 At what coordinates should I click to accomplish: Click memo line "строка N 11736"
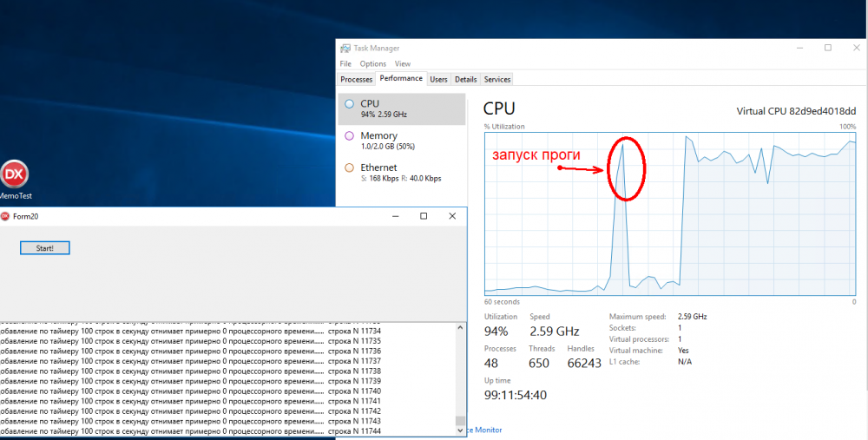click(354, 351)
